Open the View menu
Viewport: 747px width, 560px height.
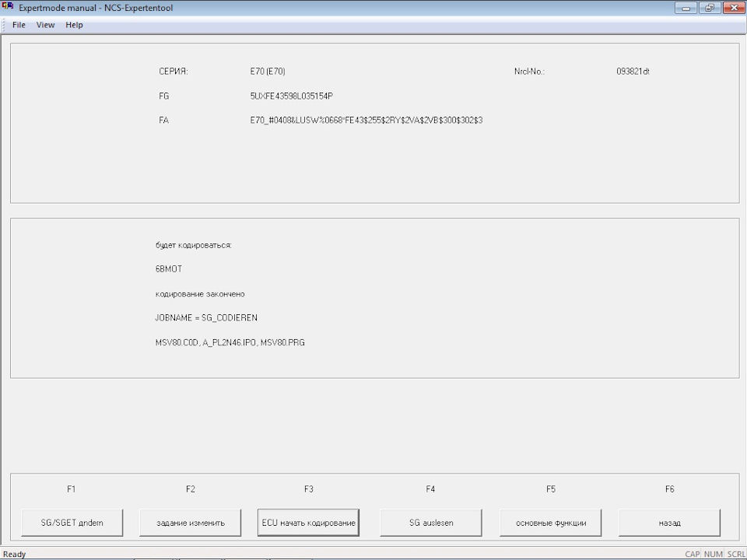tap(45, 25)
